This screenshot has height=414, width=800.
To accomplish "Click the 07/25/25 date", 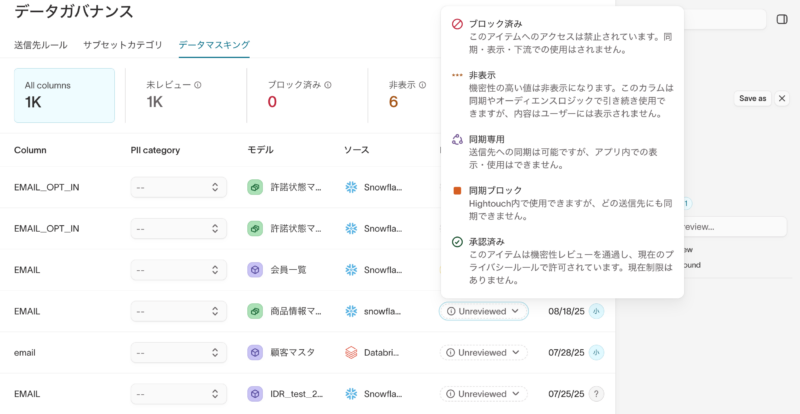I will (x=566, y=394).
